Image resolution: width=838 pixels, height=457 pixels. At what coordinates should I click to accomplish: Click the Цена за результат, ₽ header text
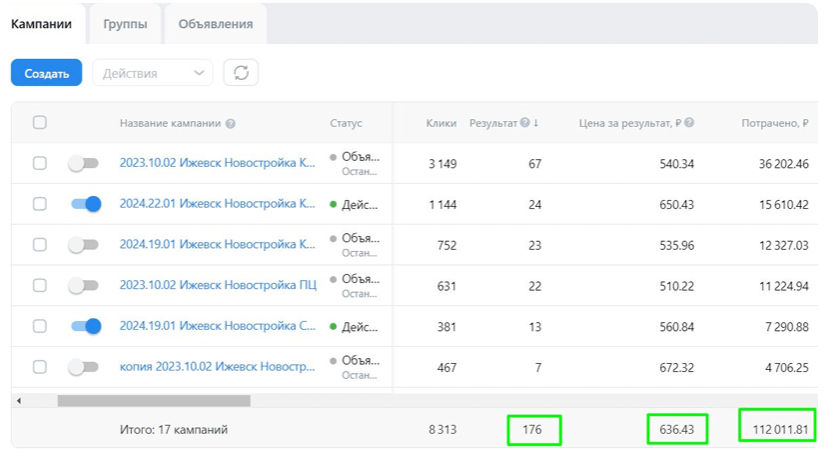[x=630, y=123]
